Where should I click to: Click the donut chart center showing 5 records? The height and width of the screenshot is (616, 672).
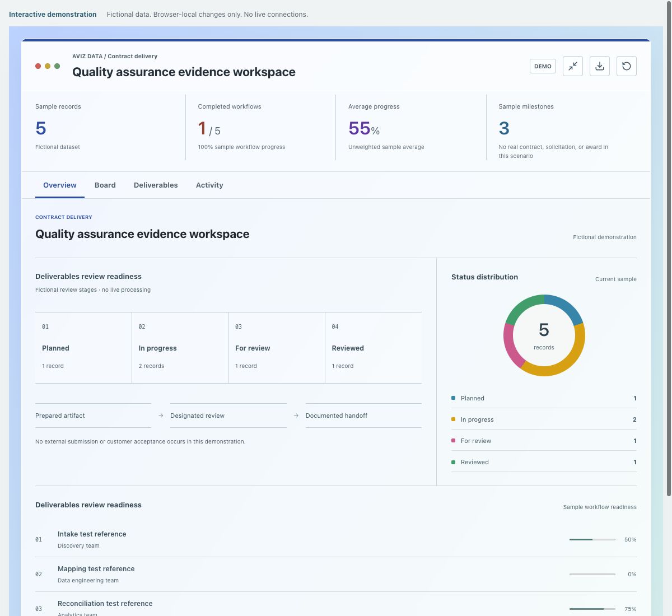click(544, 335)
